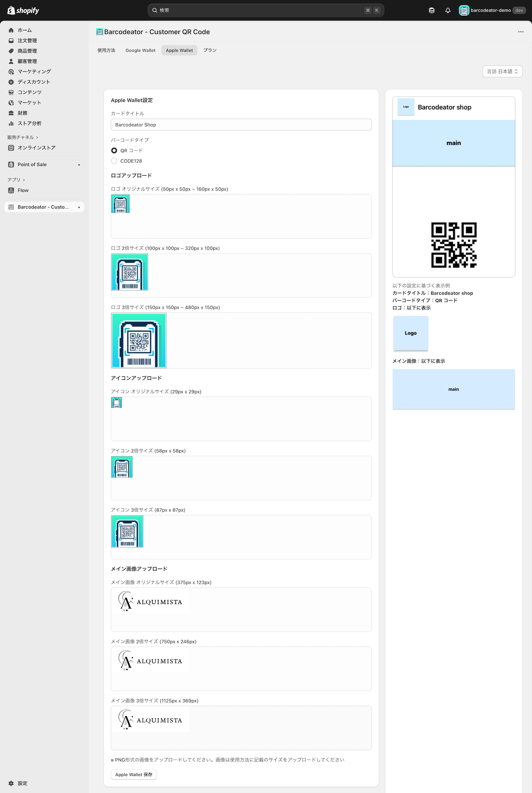Viewport: 532px width, 793px height.
Task: Switch to the Google Wallet tab
Action: (x=140, y=50)
